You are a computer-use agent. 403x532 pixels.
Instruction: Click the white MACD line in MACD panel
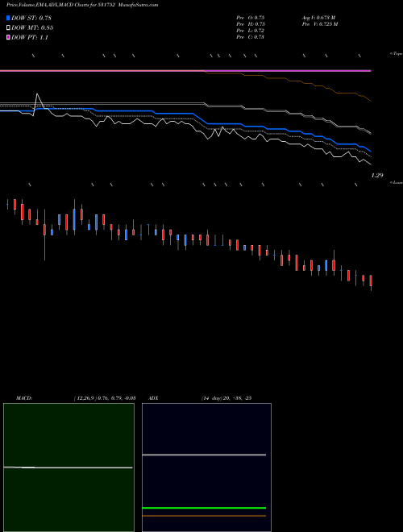[68, 468]
